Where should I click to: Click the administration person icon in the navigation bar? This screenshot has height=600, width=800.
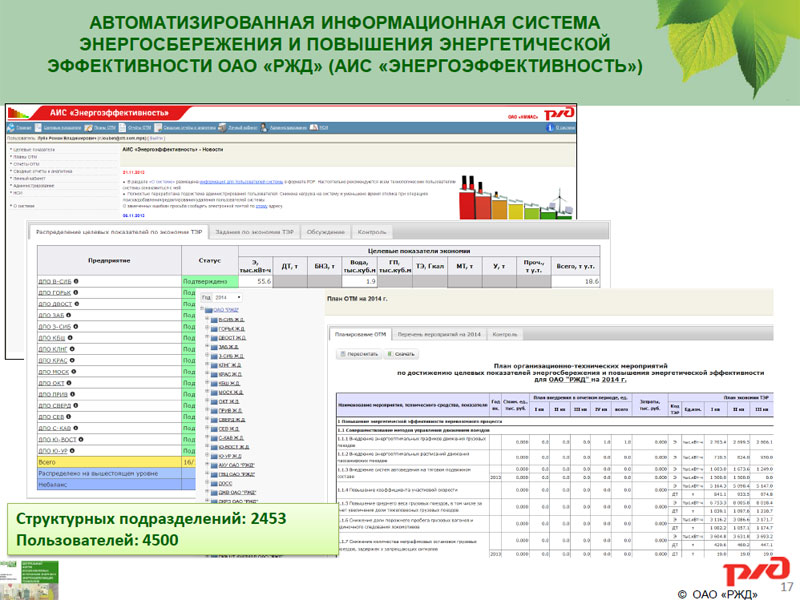click(264, 128)
